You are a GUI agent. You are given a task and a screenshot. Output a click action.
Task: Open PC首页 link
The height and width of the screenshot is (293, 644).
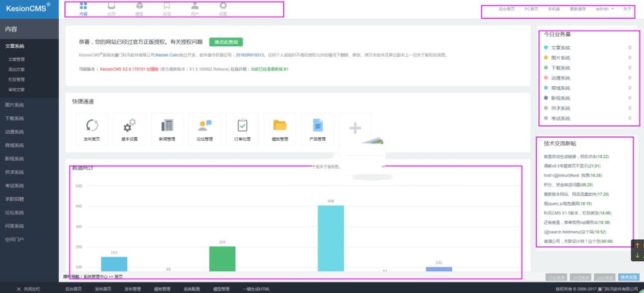click(531, 9)
